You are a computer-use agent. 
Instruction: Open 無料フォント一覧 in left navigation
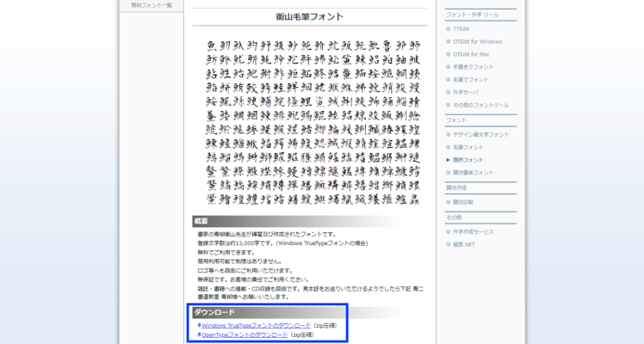[152, 5]
